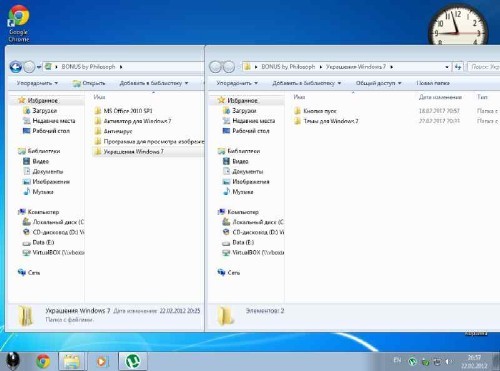The height and width of the screenshot is (371, 500).
Task: Click Компьютер in left window sidebar
Action: coord(38,212)
